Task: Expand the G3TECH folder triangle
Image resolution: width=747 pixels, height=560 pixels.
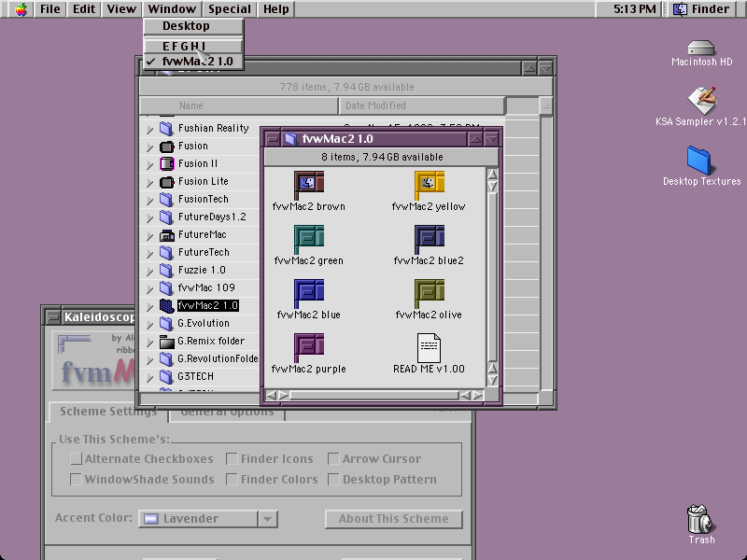Action: [149, 378]
